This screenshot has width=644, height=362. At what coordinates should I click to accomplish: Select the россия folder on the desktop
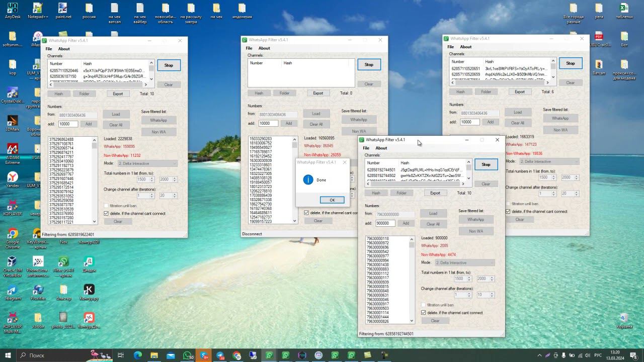coord(89,10)
